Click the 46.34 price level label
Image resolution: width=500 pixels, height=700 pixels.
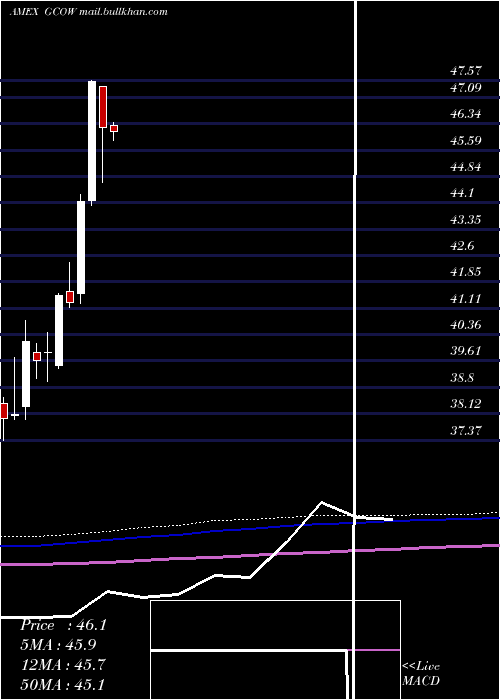[466, 114]
